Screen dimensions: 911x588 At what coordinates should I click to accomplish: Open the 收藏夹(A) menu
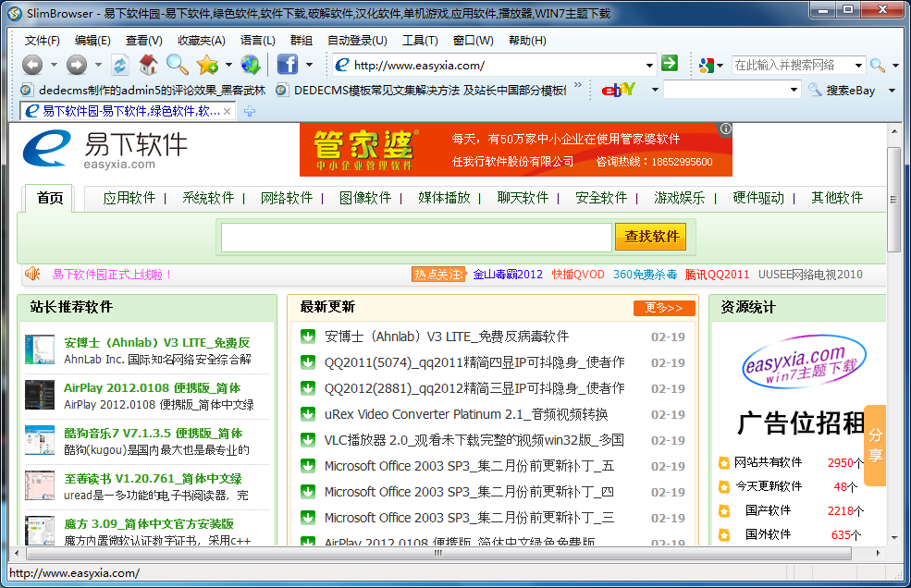(x=201, y=41)
